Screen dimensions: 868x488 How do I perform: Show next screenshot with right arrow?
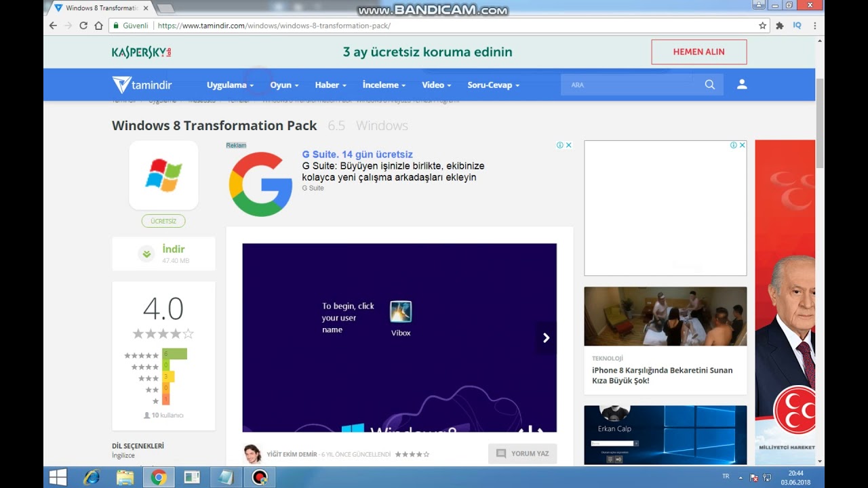click(x=546, y=338)
